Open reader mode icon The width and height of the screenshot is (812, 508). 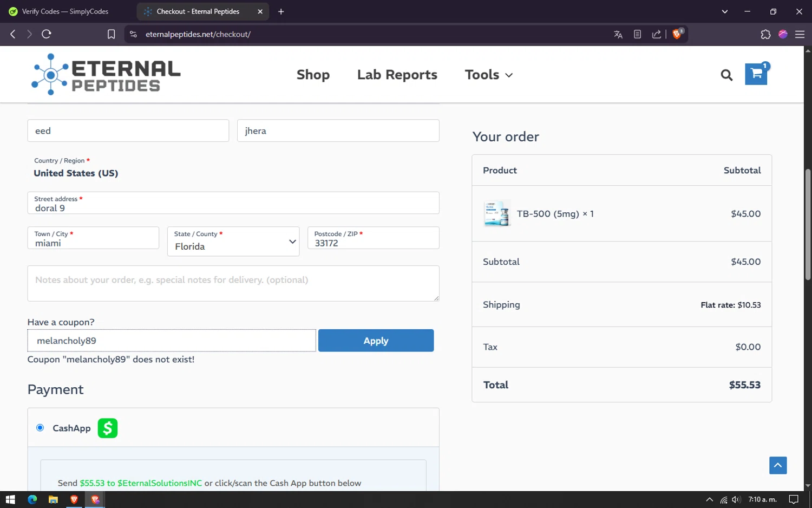(637, 34)
